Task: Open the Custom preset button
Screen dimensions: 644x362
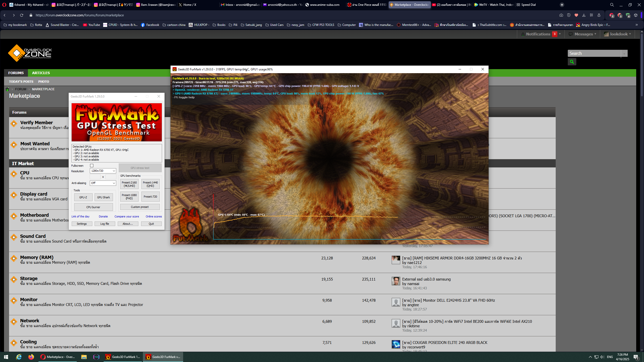Action: click(140, 207)
